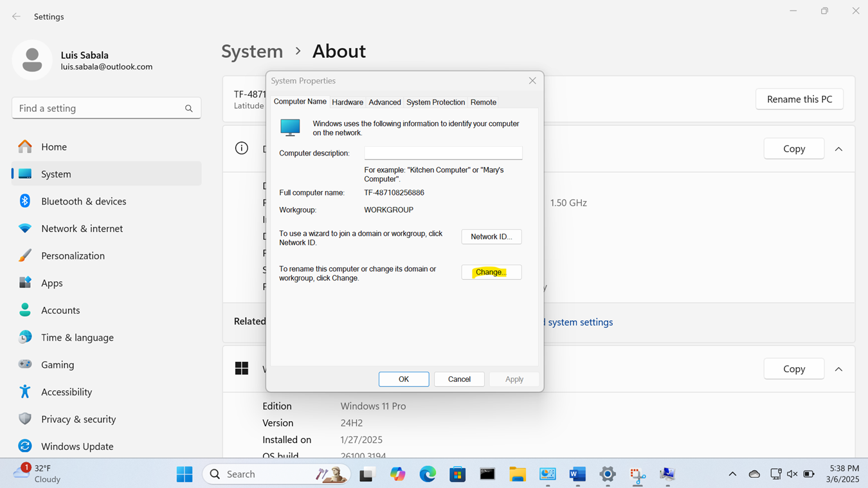
Task: Click System breadcrumb in header
Action: tap(252, 51)
